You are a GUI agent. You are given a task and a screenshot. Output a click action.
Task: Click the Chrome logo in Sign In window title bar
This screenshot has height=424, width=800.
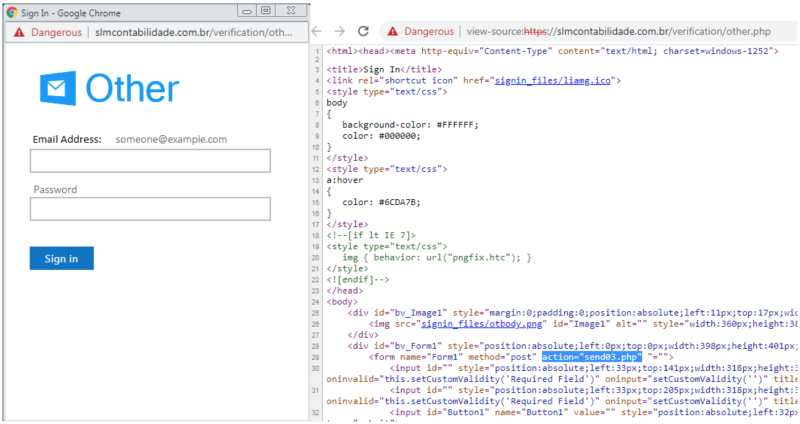[12, 13]
